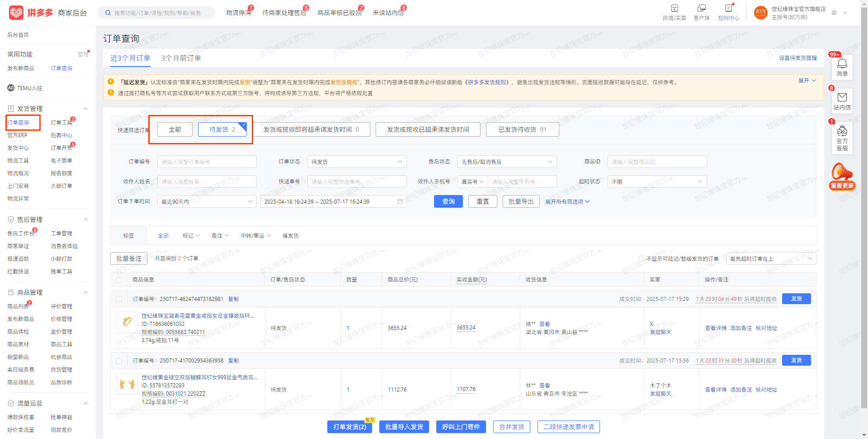Click the blue 查询 button
Screen dimensions: 868x439
click(x=448, y=201)
